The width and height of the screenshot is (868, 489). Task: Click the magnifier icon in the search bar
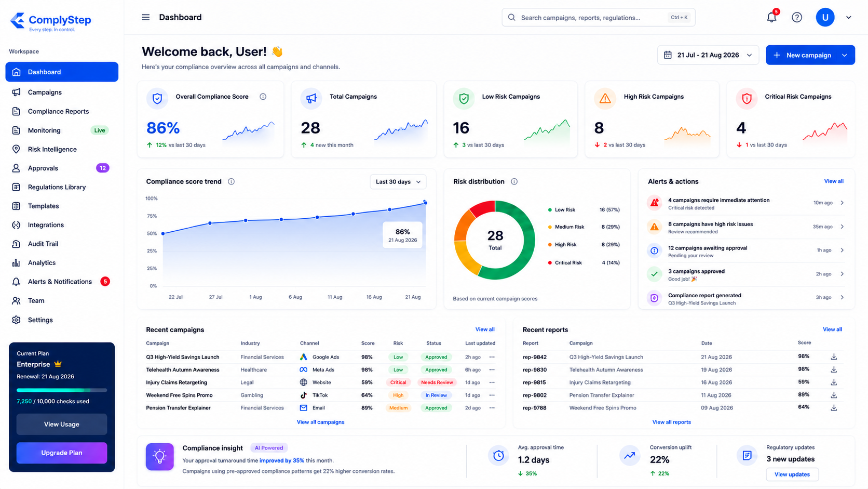511,17
